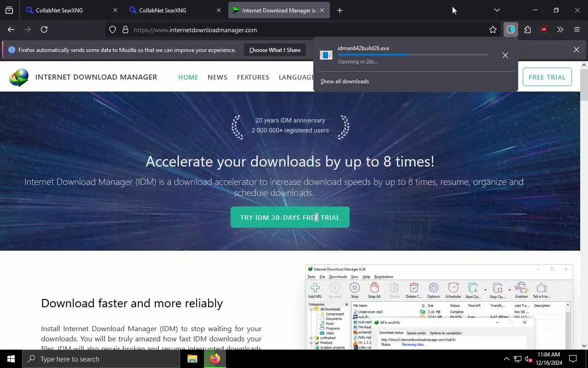
Task: Open the clock showing 11:04 AM
Action: (x=549, y=359)
